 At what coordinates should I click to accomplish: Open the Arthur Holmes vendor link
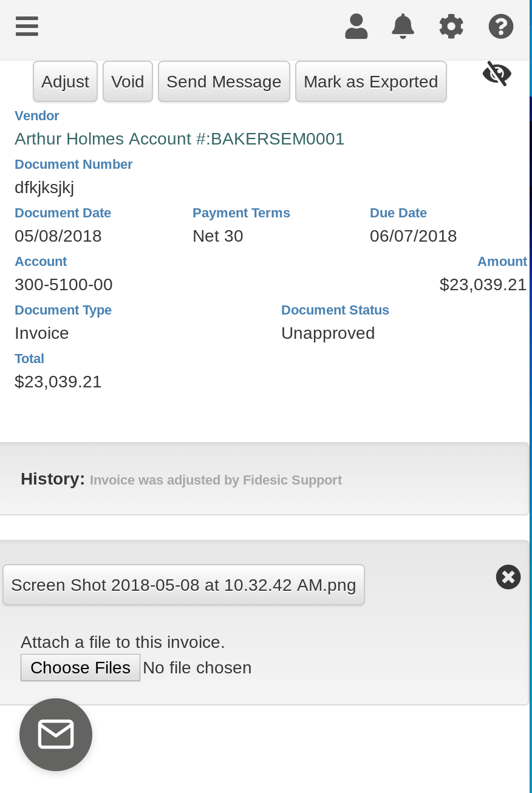(x=179, y=139)
